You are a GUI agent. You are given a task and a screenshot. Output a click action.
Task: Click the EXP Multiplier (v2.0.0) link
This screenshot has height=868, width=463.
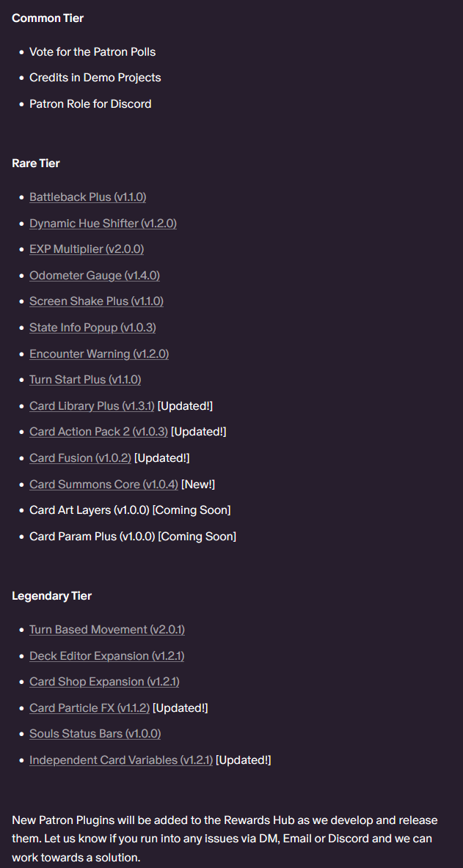pos(87,249)
